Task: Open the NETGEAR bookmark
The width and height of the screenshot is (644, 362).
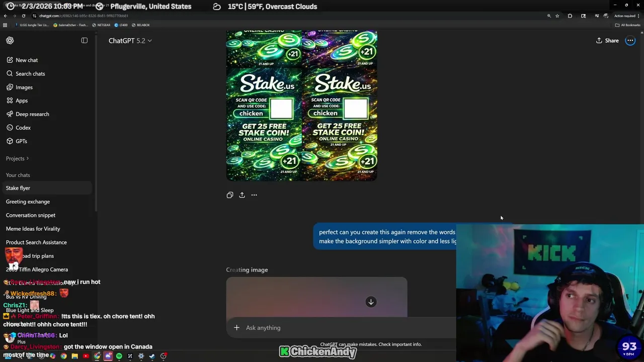Action: (101, 25)
